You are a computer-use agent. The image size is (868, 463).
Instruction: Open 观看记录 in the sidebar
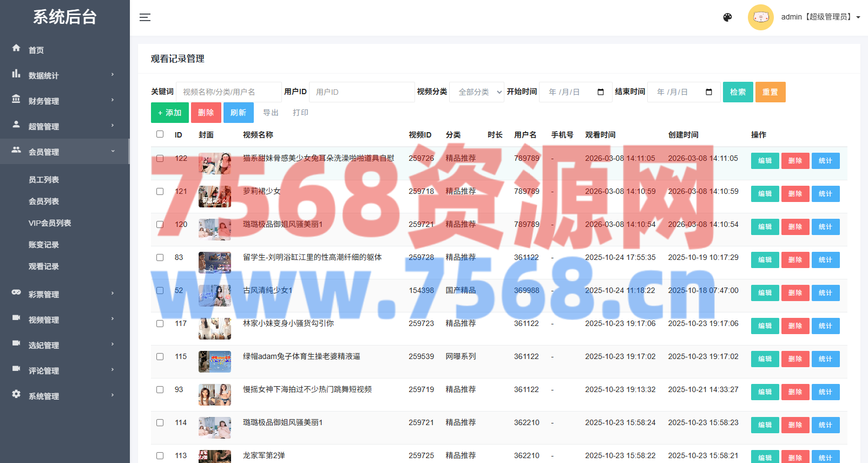(x=44, y=266)
